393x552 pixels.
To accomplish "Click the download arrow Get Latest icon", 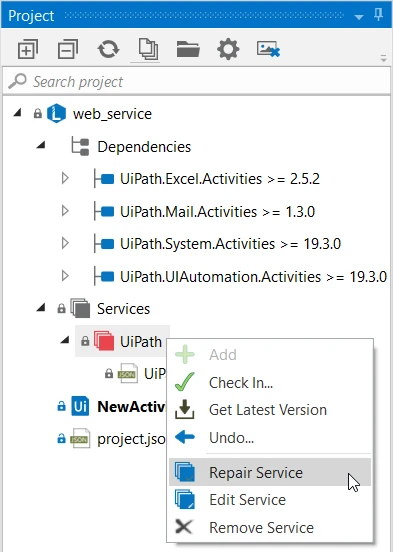I will tap(185, 409).
